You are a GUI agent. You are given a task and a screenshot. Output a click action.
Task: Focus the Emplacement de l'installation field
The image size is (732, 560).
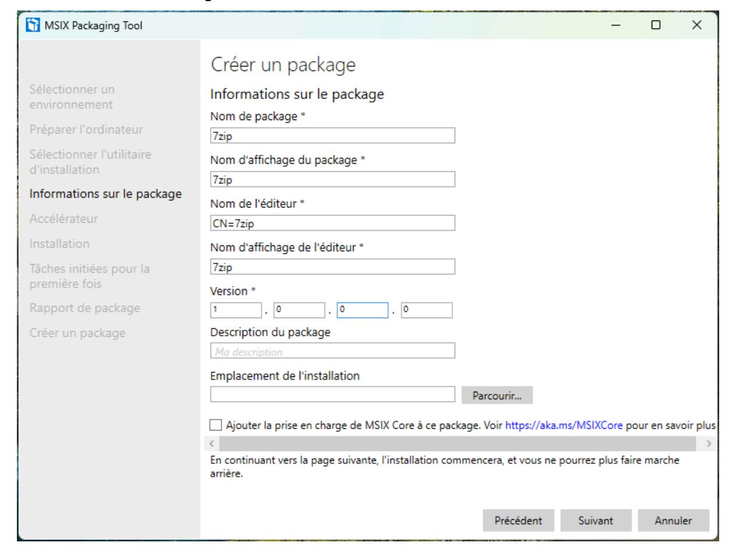coord(332,395)
